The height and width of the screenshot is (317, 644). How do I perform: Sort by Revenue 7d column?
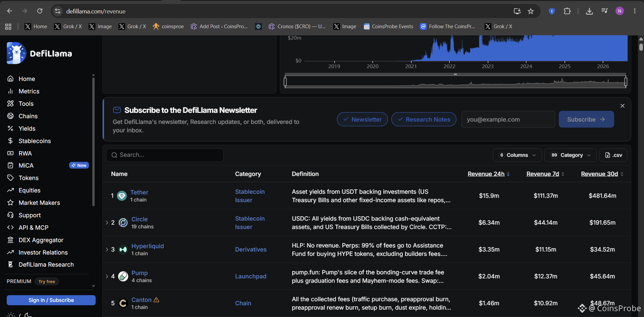545,174
